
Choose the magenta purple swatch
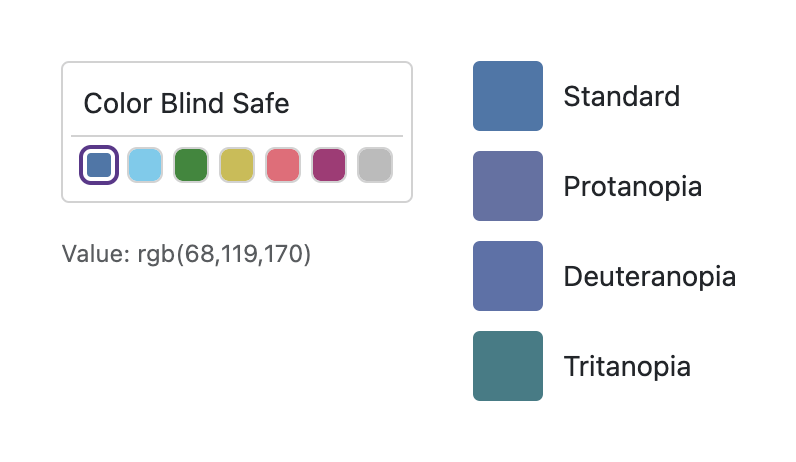pos(329,164)
